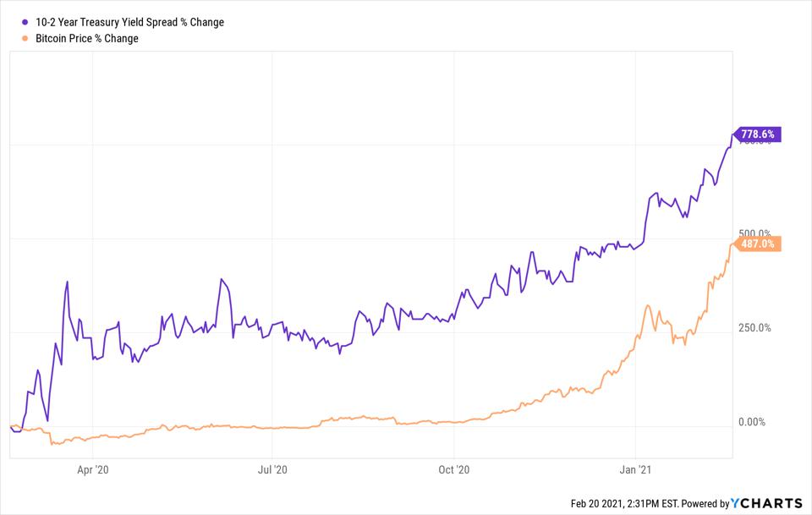
Task: Click the Apr '20 axis label
Action: (x=93, y=469)
